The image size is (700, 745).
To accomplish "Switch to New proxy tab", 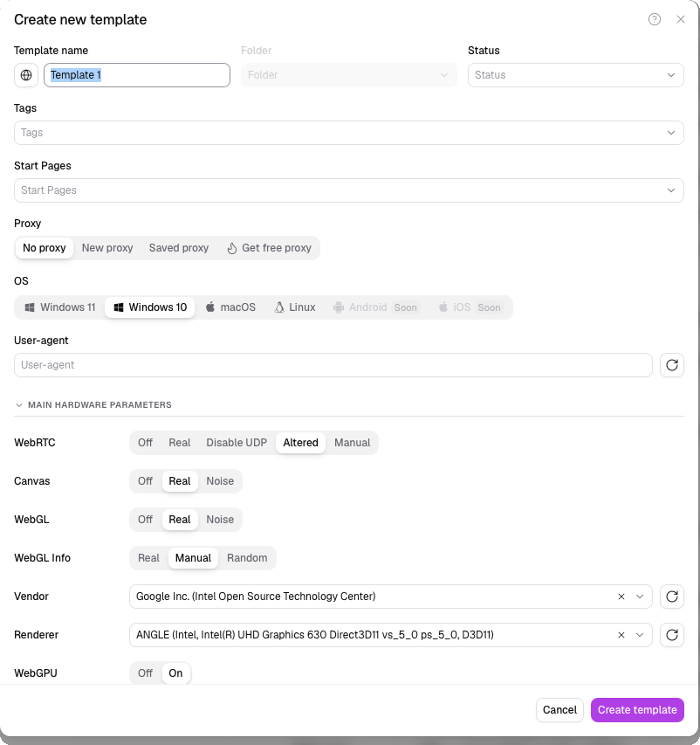I will pos(107,248).
